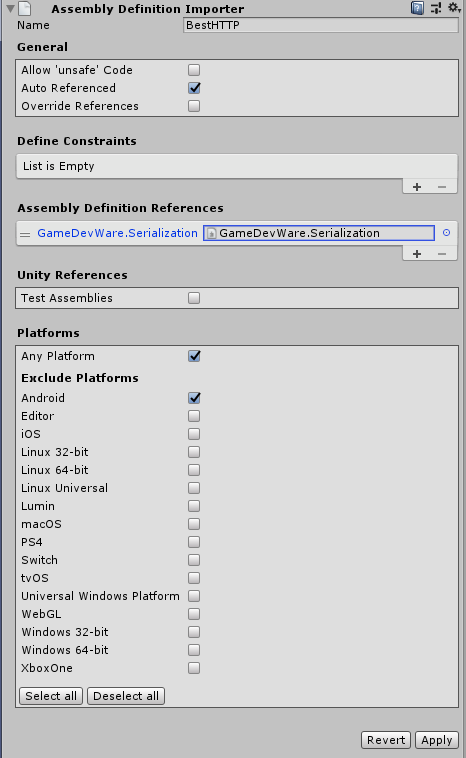
Task: Click the Exclude Platforms heading
Action: click(x=80, y=378)
